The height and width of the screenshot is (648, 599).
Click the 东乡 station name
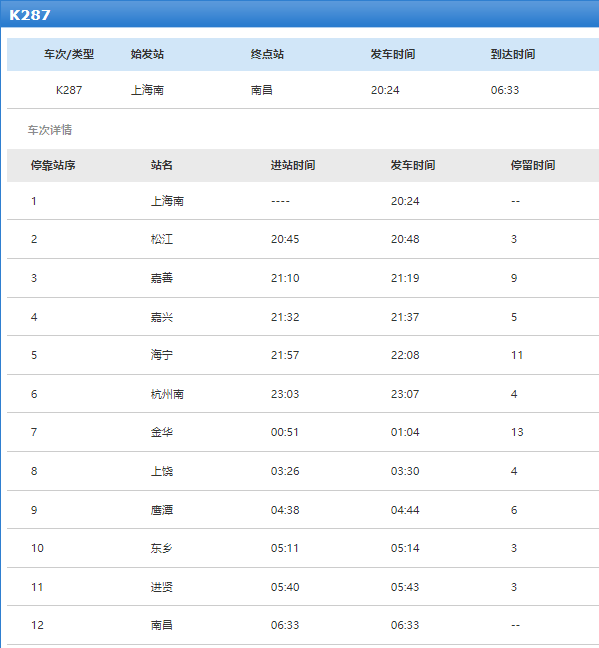click(162, 548)
